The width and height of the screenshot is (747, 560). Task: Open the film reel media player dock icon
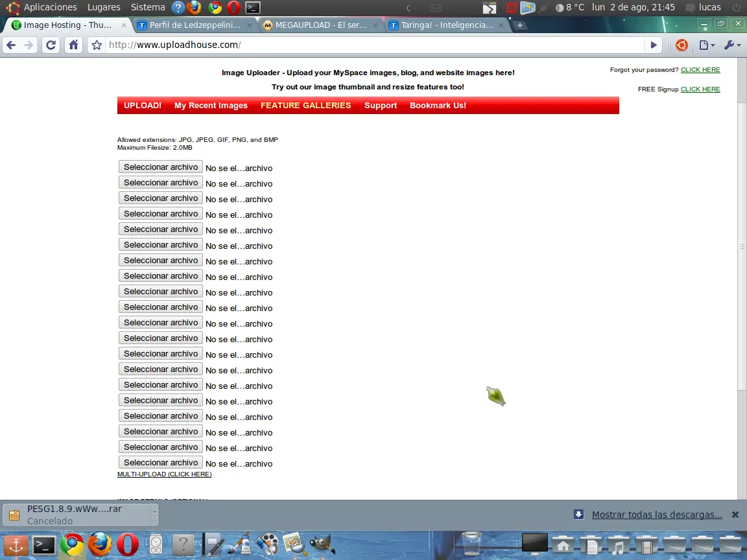pos(267,544)
